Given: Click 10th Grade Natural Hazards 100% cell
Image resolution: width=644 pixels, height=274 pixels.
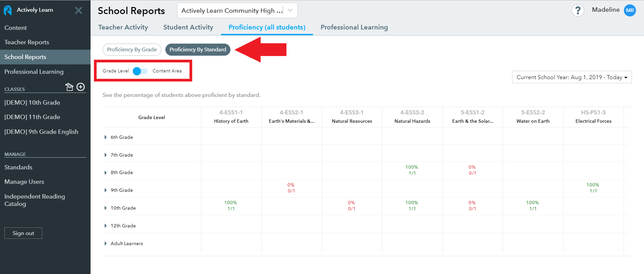Looking at the screenshot, I should (412, 206).
